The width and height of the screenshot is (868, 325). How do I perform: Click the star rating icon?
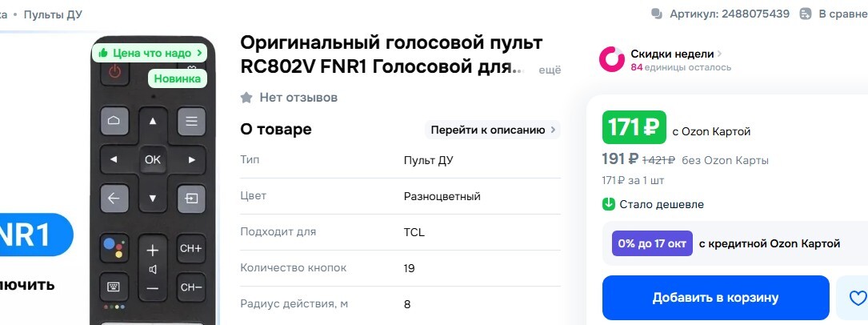(x=247, y=98)
